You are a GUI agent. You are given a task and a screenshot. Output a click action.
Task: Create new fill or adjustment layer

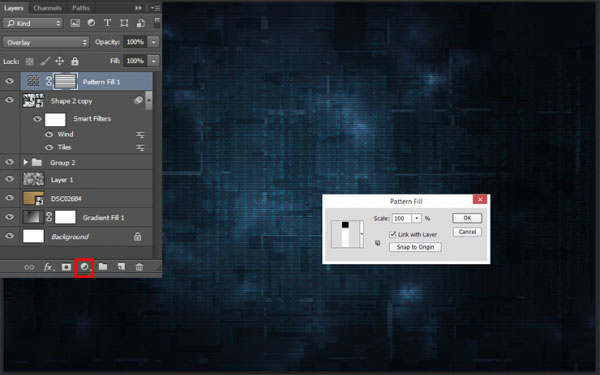pyautogui.click(x=85, y=267)
